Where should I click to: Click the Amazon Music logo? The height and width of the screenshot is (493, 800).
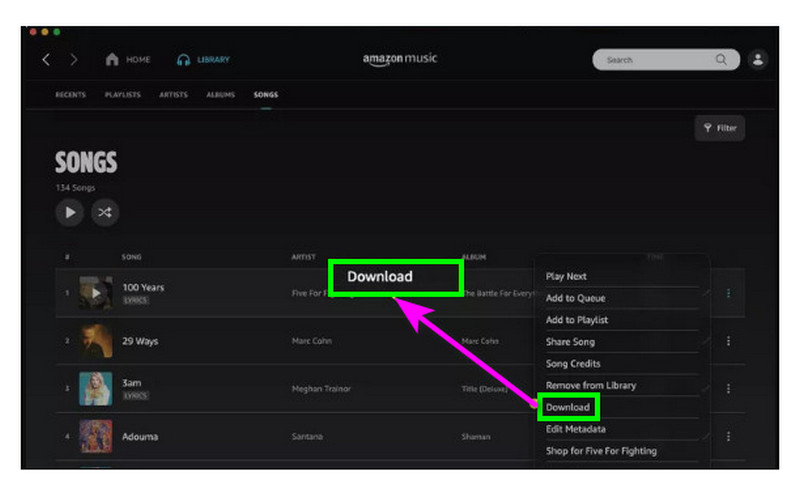[399, 59]
